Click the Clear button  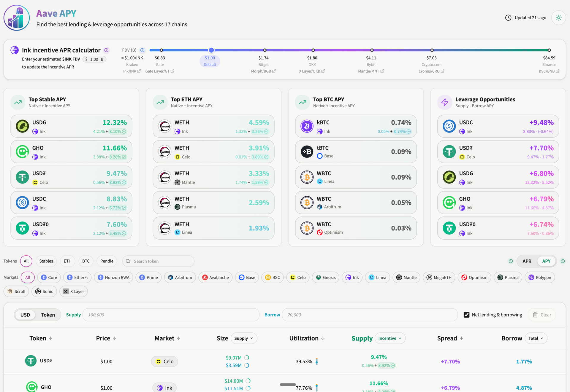542,315
